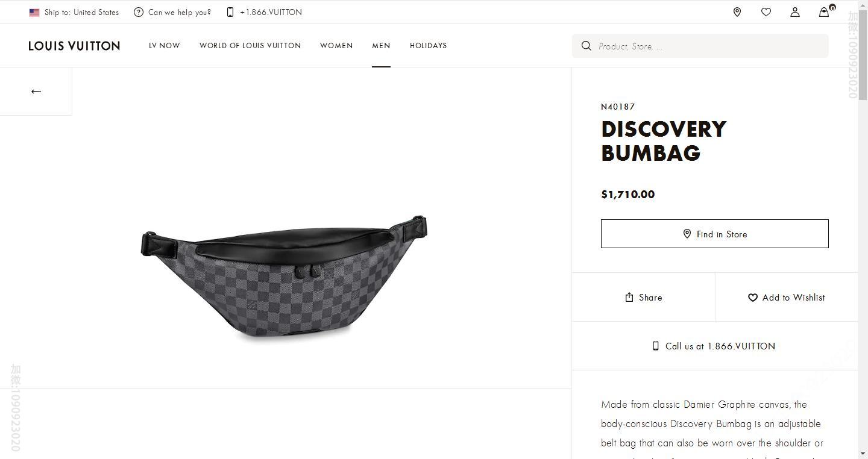868x459 pixels.
Task: Add the bumbag to Wishlist
Action: coord(786,298)
